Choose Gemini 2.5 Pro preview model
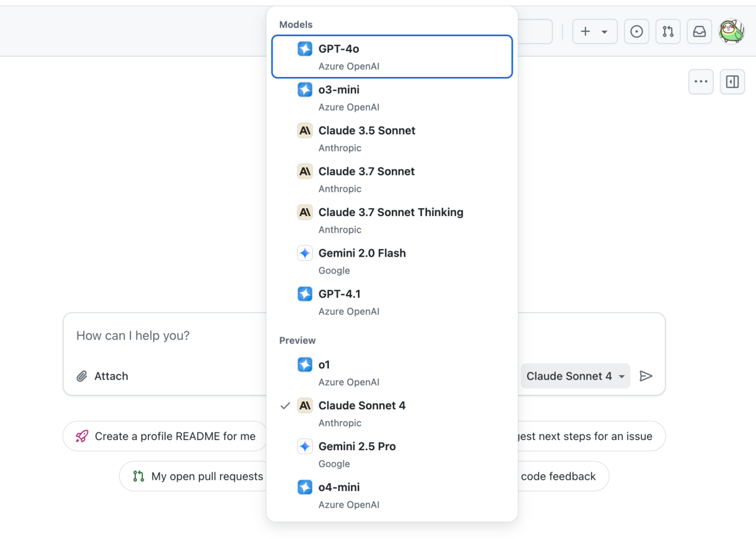This screenshot has width=756, height=539. [x=392, y=455]
